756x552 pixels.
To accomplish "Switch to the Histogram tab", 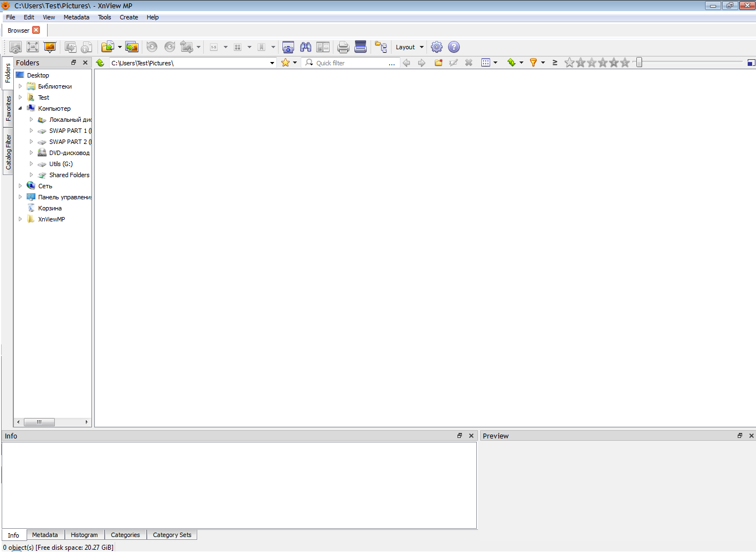I will 84,535.
